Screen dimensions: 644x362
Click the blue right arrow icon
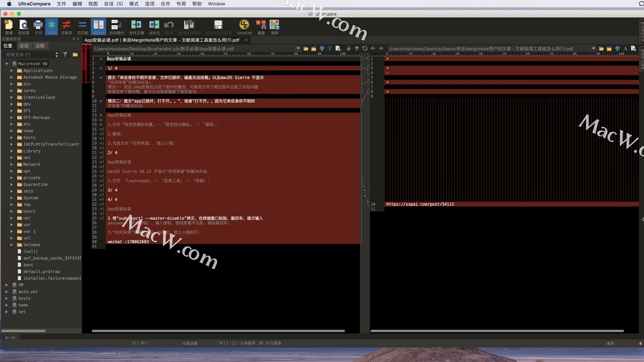[381, 49]
